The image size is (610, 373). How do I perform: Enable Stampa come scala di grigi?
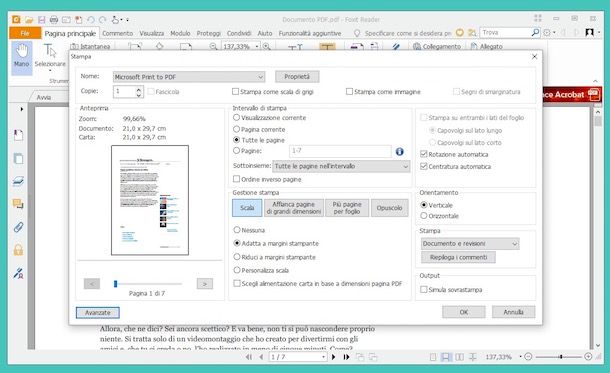pos(235,91)
